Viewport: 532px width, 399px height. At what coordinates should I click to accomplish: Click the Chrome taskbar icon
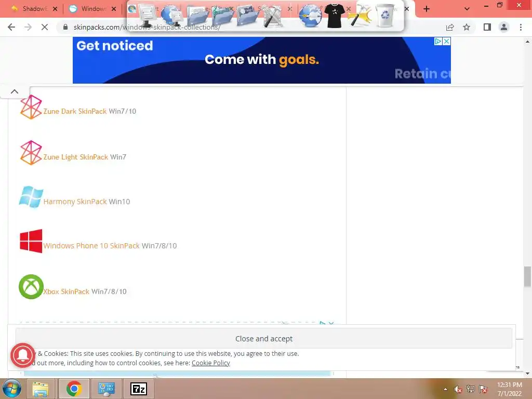tap(74, 389)
